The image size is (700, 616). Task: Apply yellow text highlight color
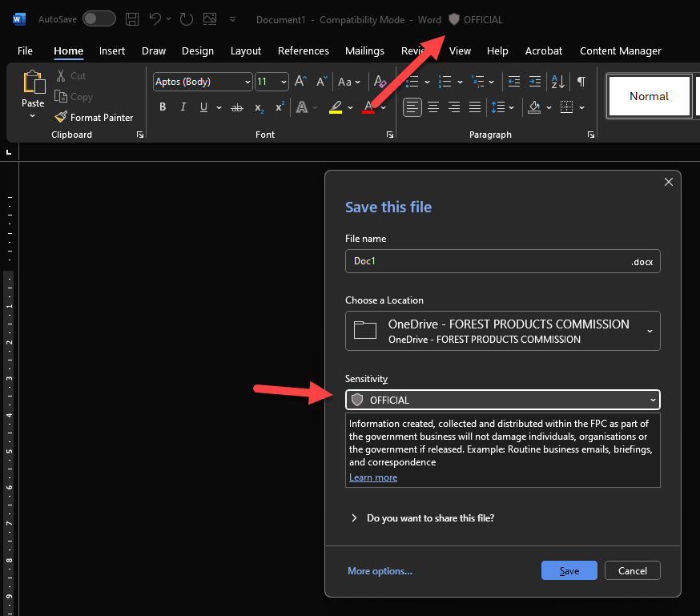(x=336, y=107)
